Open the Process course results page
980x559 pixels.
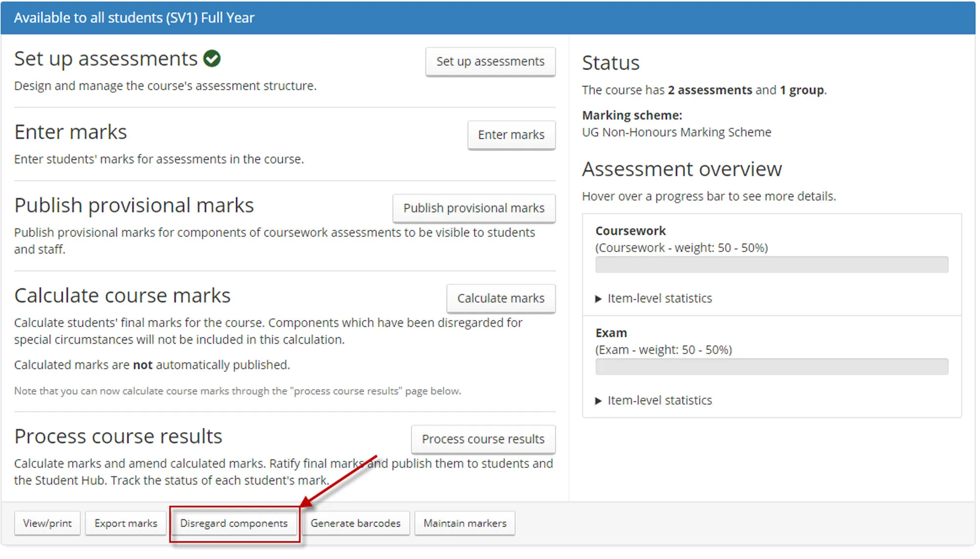pos(483,439)
